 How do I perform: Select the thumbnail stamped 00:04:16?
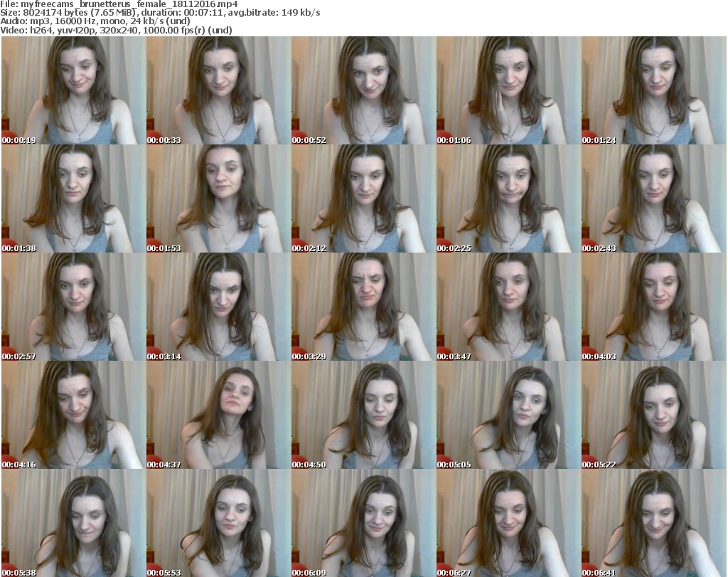click(x=74, y=415)
